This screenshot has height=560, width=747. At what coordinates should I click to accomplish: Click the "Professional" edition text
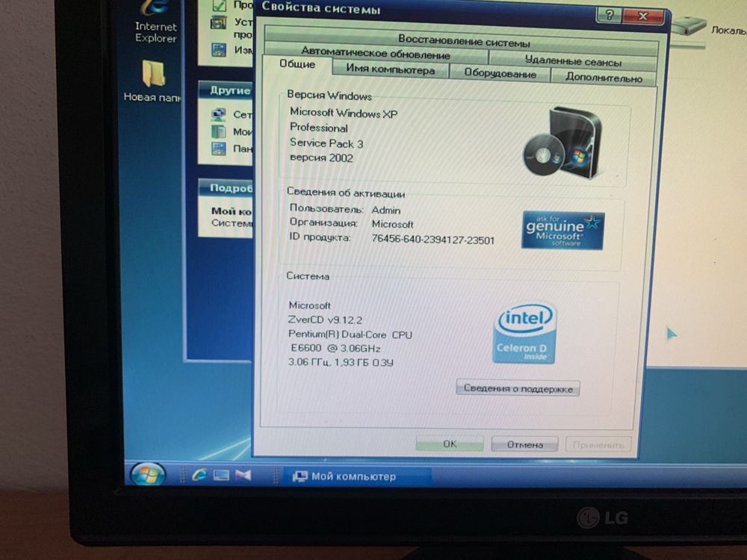pos(319,128)
